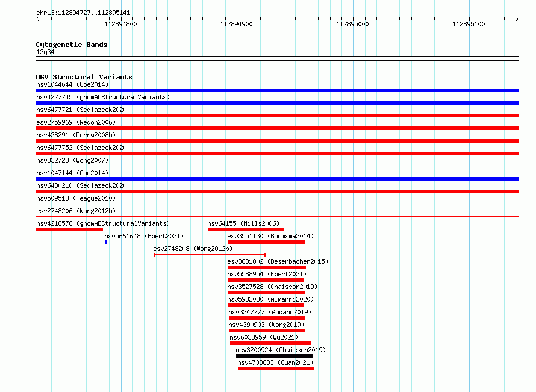This screenshot has height=392, width=536.
Task: Select the small blue nsv5661648 marker
Action: pos(105,242)
